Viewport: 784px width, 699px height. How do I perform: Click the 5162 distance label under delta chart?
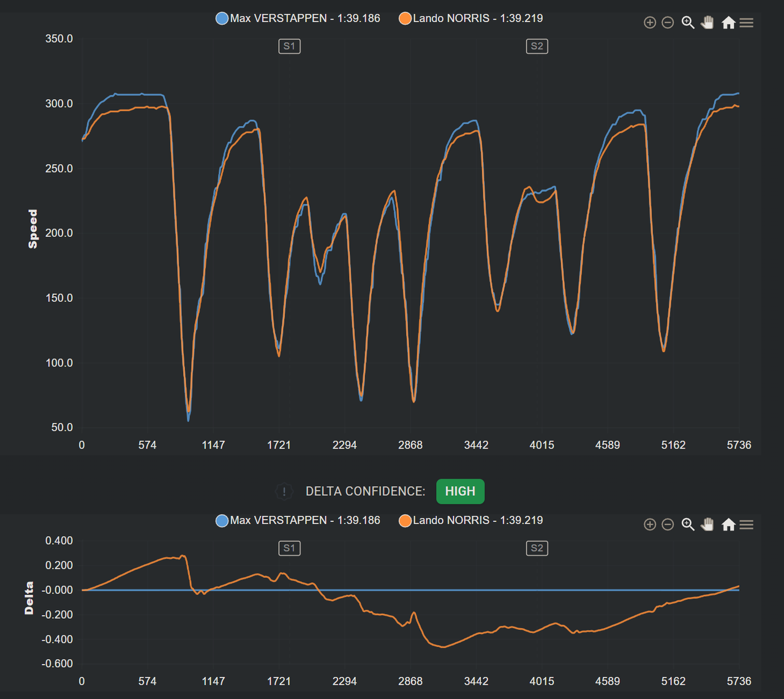(673, 681)
